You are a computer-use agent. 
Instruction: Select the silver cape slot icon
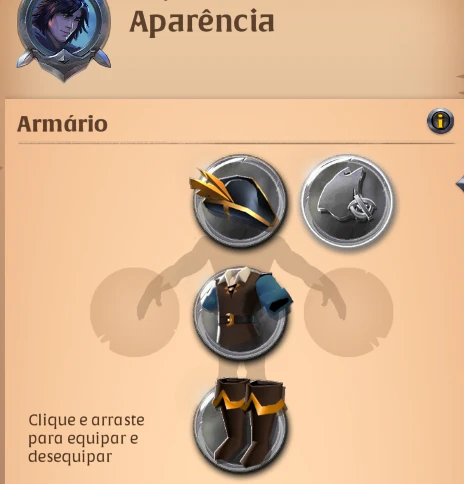[x=347, y=201]
